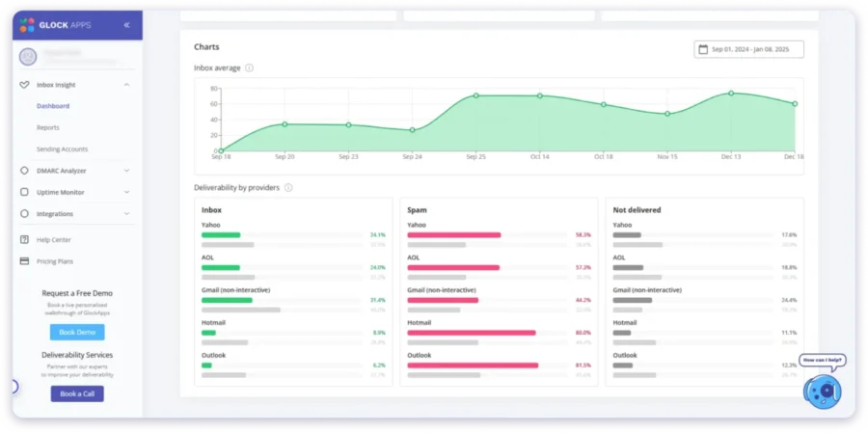
Task: Click the Book a Call button
Action: [77, 393]
